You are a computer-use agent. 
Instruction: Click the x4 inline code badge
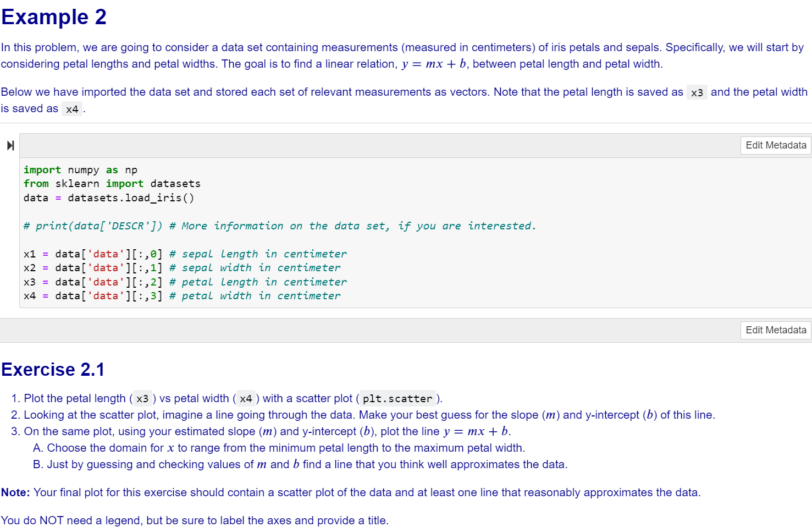pyautogui.click(x=72, y=108)
